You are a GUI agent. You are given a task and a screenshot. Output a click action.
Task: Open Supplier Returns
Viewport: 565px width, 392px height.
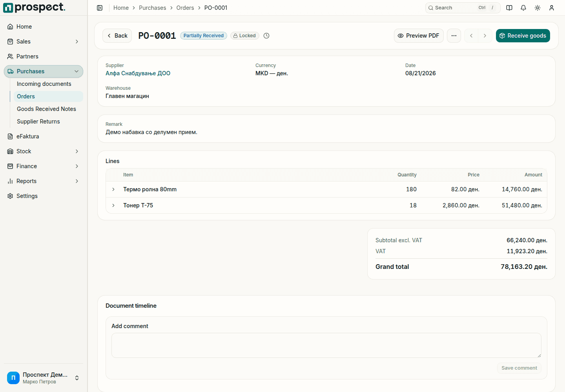point(48,122)
